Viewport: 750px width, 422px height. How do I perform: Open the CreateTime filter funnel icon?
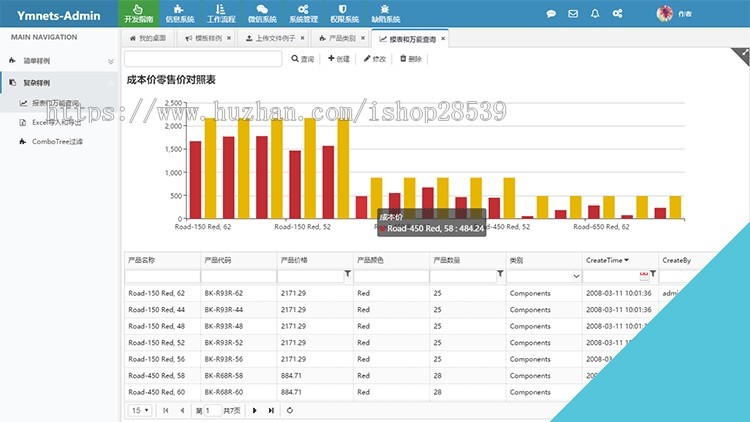pos(653,274)
